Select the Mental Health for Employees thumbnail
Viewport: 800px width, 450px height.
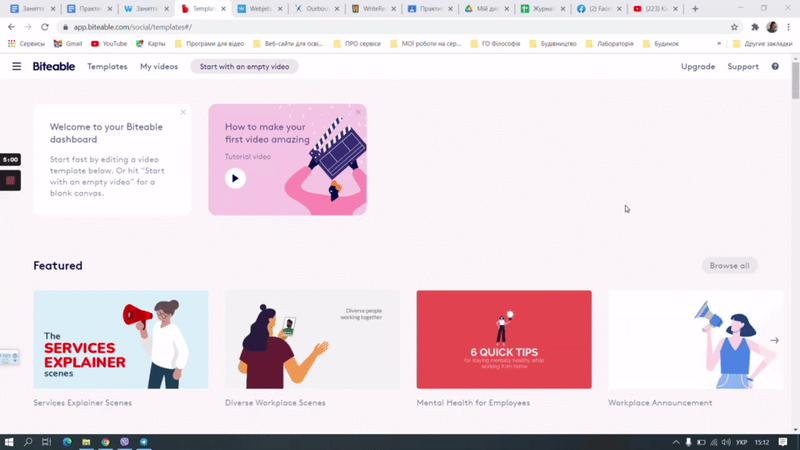504,340
